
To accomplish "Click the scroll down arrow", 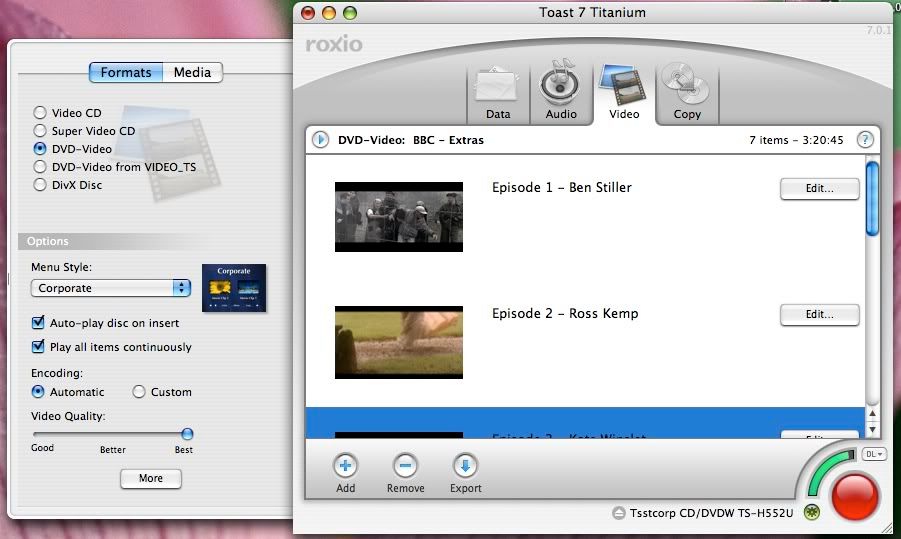I will click(872, 429).
